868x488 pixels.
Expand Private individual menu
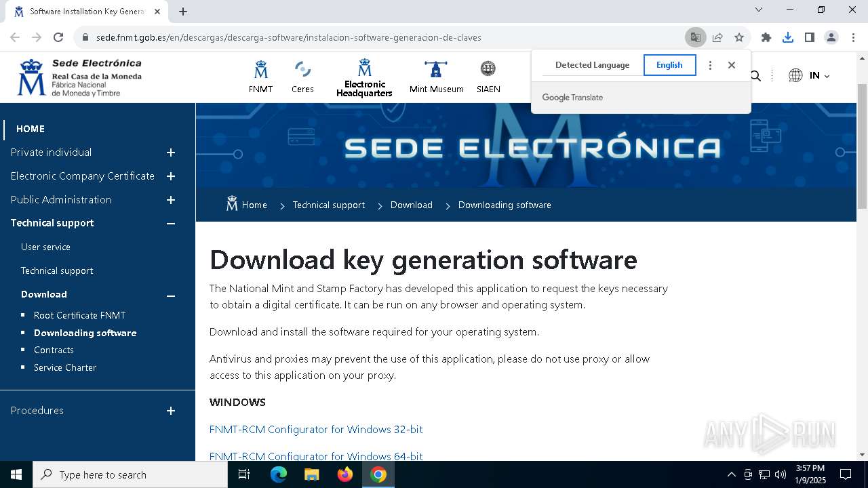tap(171, 152)
